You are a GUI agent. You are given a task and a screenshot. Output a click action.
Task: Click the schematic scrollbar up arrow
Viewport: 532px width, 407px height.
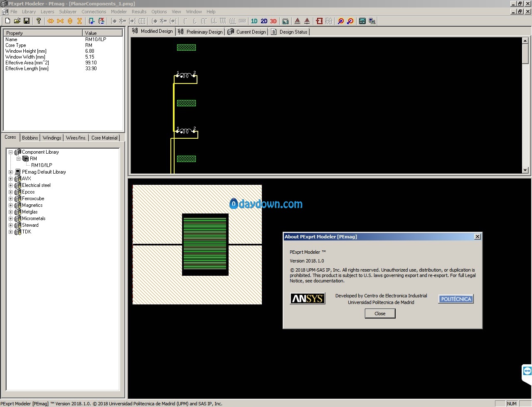(x=525, y=41)
